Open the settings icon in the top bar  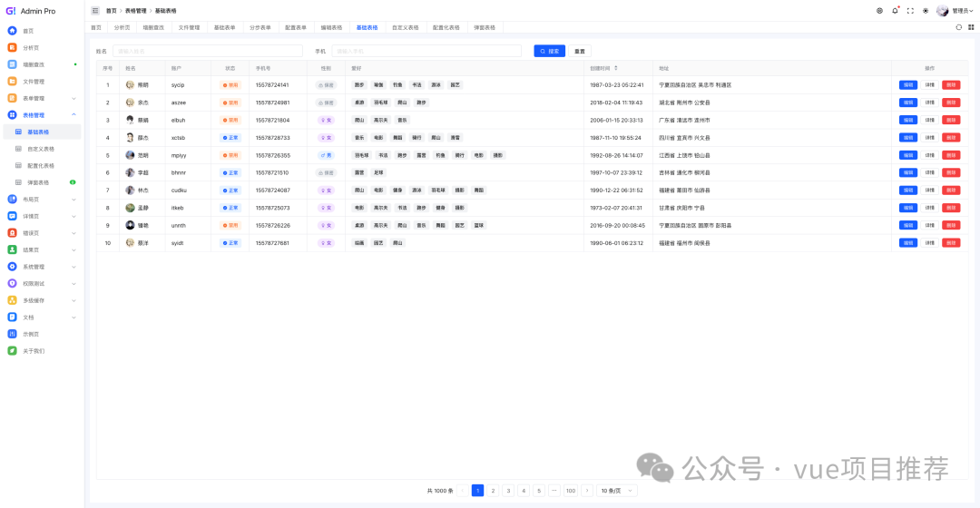coord(879,11)
